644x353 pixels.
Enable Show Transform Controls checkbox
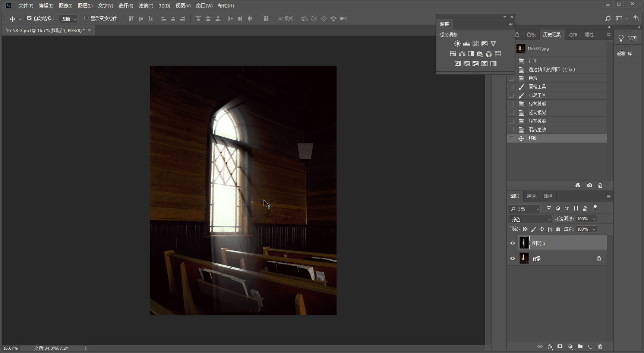click(x=86, y=18)
